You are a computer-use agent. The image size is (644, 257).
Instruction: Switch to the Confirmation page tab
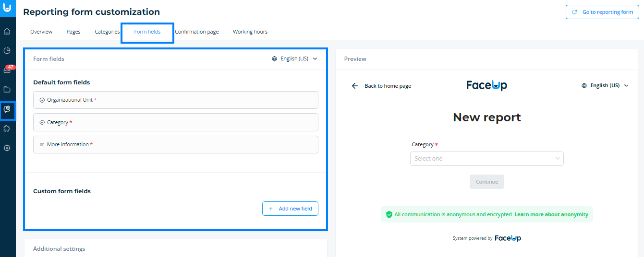(x=197, y=32)
